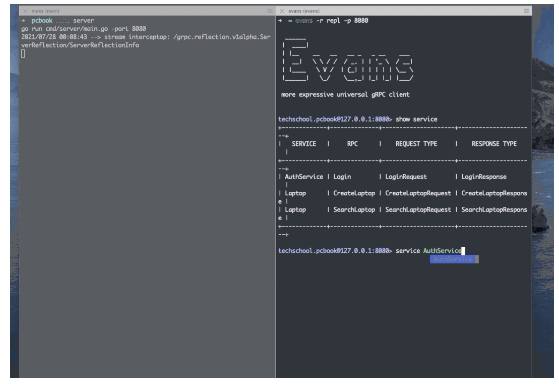The height and width of the screenshot is (384, 559).
Task: Click the SearchLaptopRequest cell
Action: coord(418,210)
